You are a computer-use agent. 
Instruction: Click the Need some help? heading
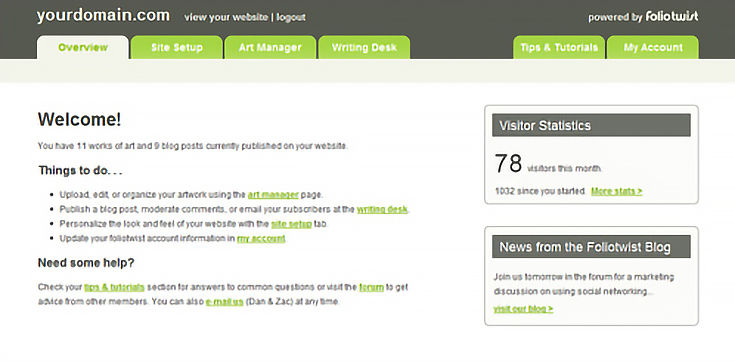tap(86, 263)
